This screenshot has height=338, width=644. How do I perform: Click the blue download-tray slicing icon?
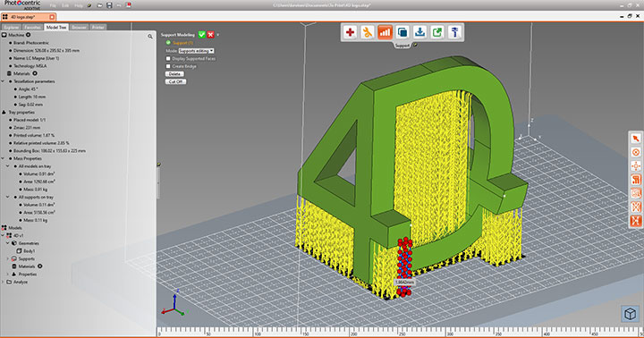(419, 32)
